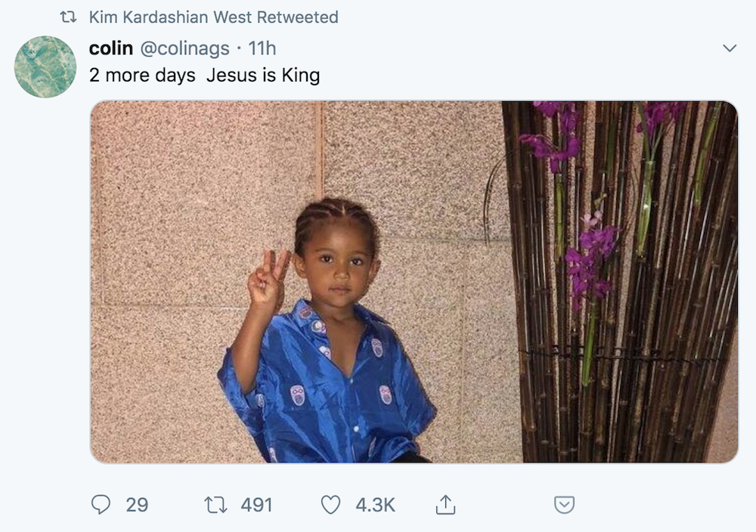
Task: Click the display name "colin"
Action: click(111, 48)
